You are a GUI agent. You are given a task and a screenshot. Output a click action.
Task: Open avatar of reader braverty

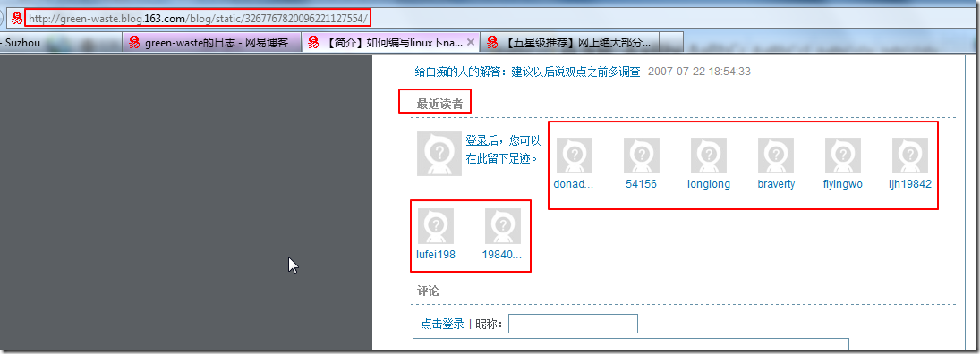[776, 156]
